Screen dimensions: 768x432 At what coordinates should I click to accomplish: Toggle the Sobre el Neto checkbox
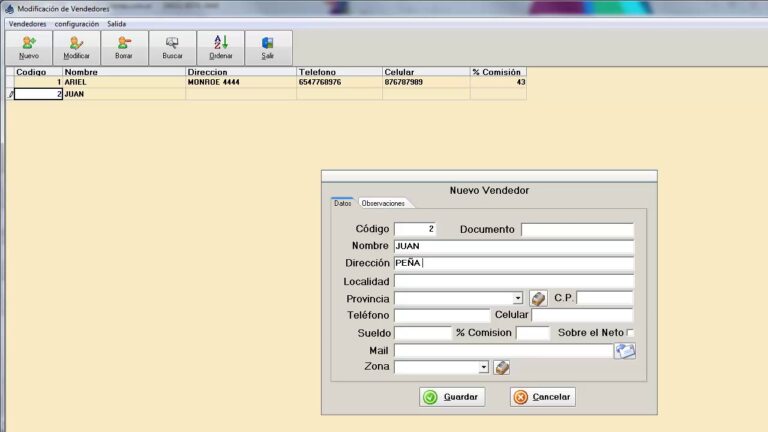(x=630, y=333)
